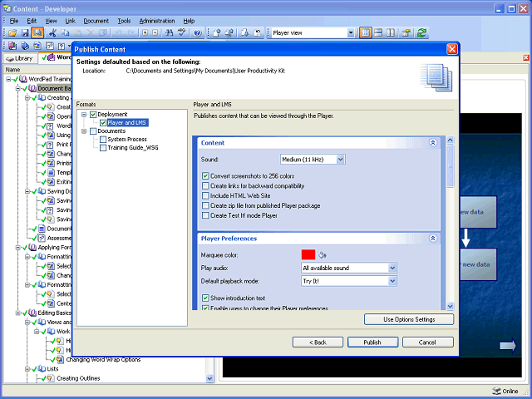The image size is (532, 399).
Task: Collapse the Documents node in Formats tree
Action: (84, 131)
